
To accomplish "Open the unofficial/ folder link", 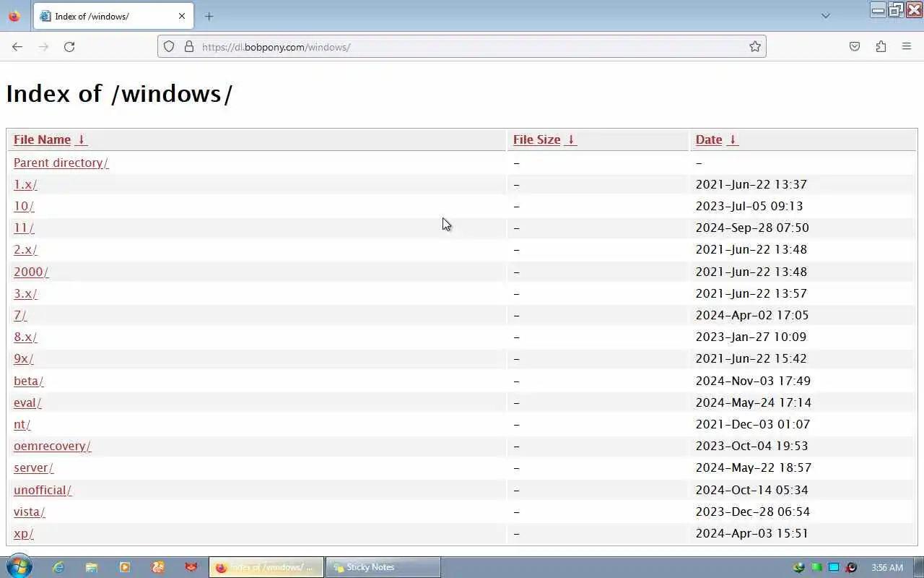I will click(x=43, y=490).
